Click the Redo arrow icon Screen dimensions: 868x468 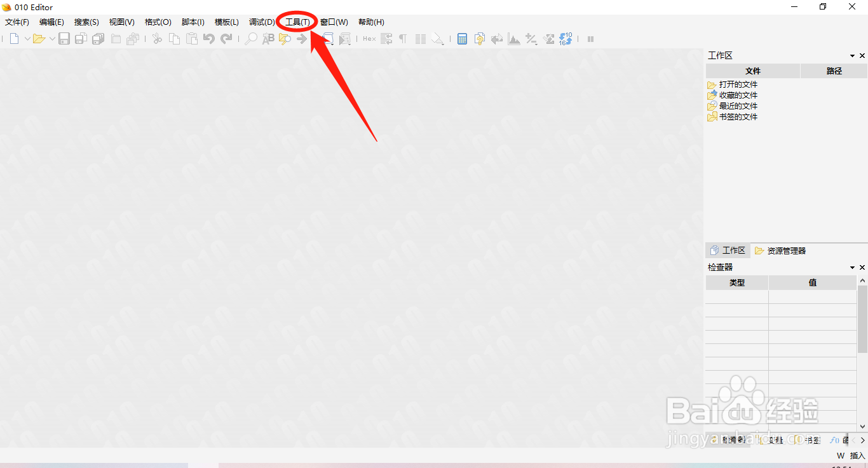[226, 39]
